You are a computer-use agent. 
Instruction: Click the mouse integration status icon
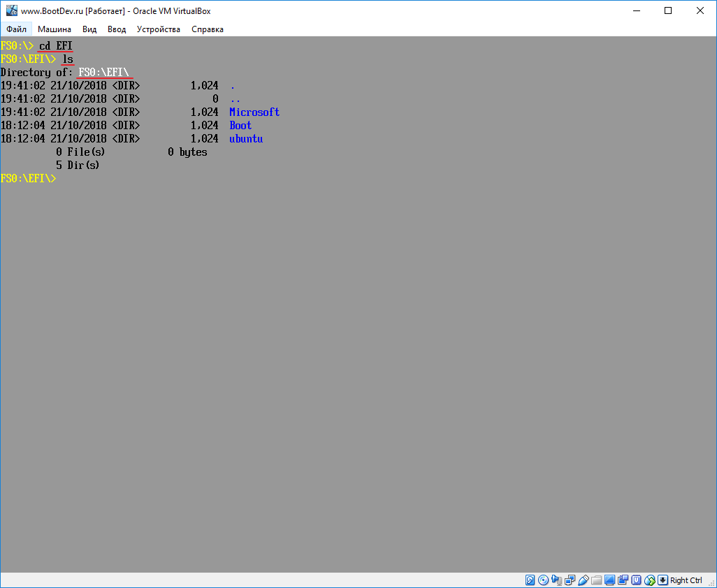click(649, 580)
